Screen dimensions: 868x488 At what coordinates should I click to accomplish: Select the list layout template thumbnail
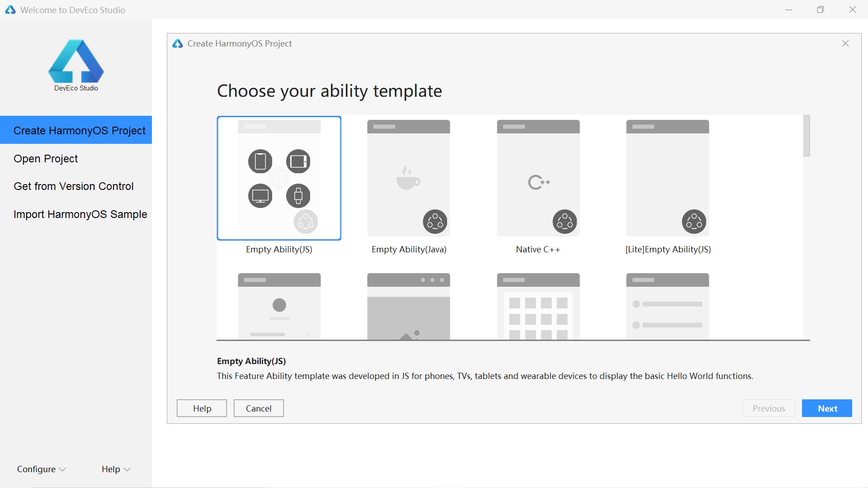[x=668, y=306]
